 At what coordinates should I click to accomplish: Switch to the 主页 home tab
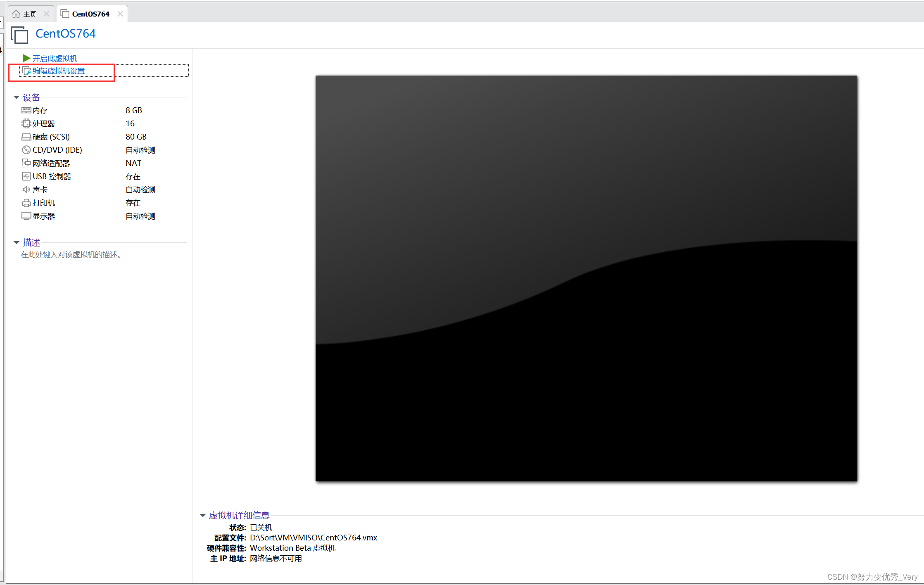click(29, 14)
